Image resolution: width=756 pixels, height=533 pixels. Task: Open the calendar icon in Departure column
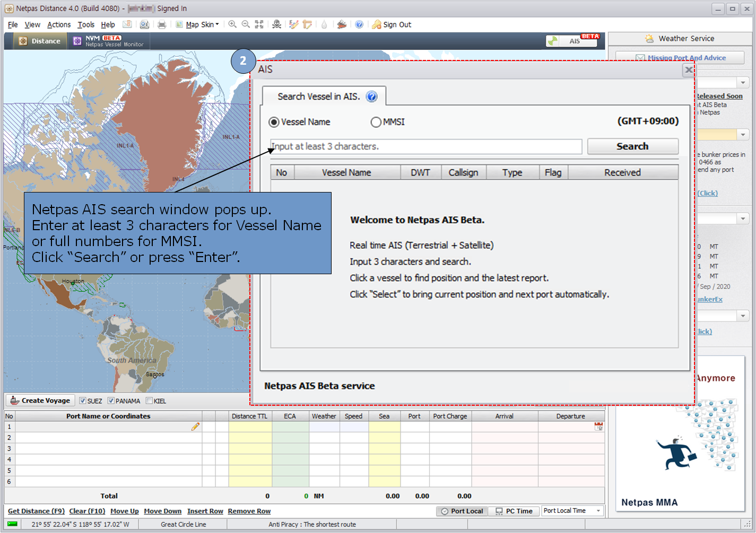(598, 426)
